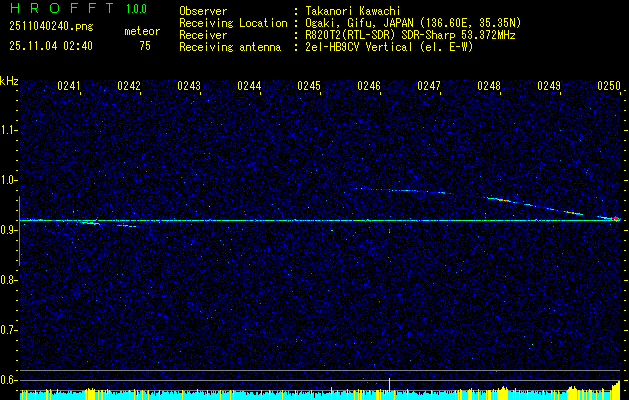Click the 0.8 frequency axis label
The image size is (629, 400).
click(8, 280)
